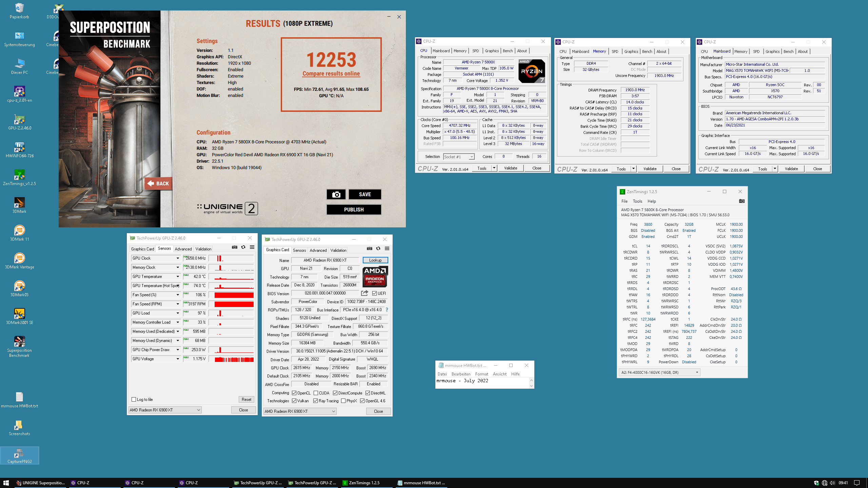Toggle the Log to file checkbox
Viewport: 868px width, 488px height.
134,399
